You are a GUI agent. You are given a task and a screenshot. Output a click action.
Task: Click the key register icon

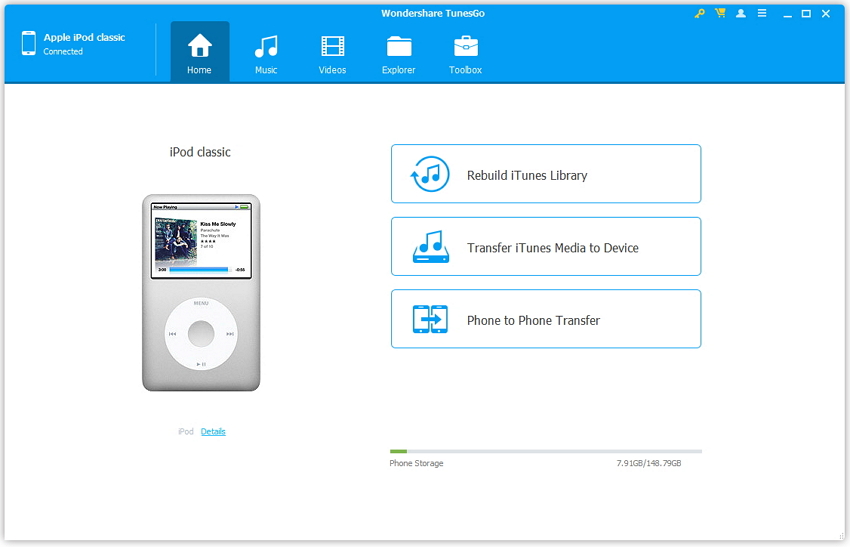tap(700, 14)
